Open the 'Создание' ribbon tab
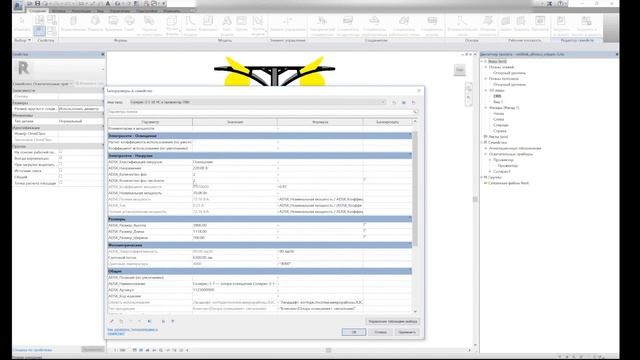 pos(38,11)
